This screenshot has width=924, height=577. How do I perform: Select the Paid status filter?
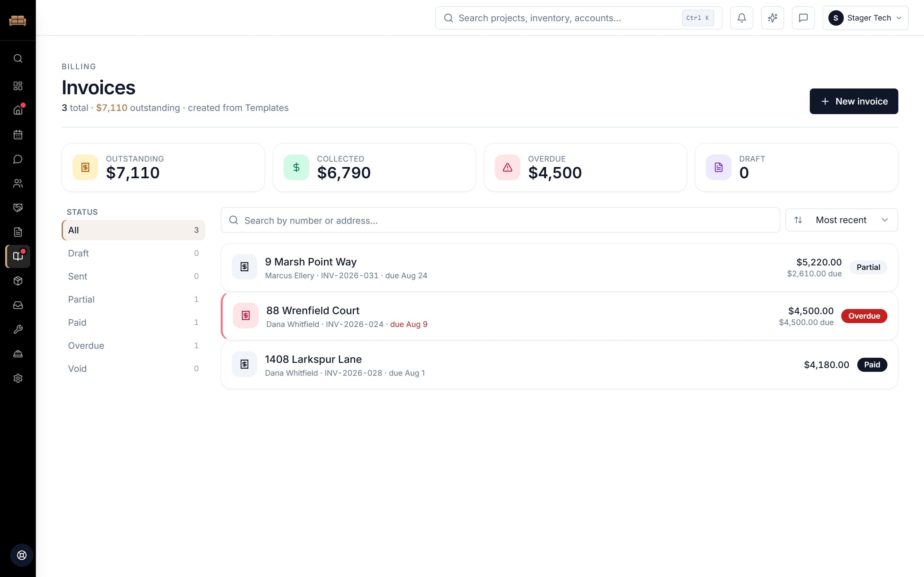133,322
